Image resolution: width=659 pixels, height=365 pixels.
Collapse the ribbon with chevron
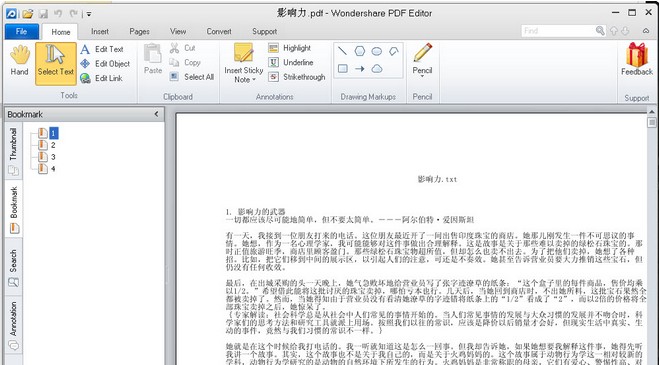coord(646,31)
